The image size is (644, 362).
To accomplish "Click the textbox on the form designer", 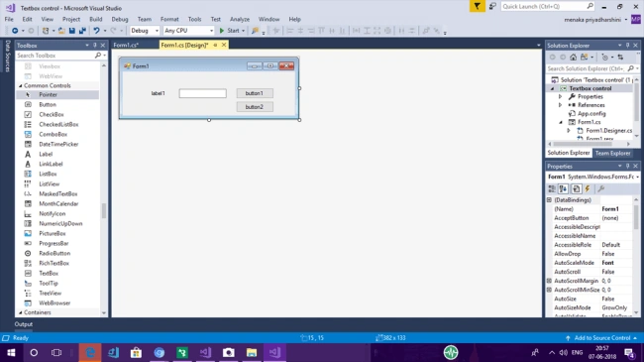I will point(202,93).
